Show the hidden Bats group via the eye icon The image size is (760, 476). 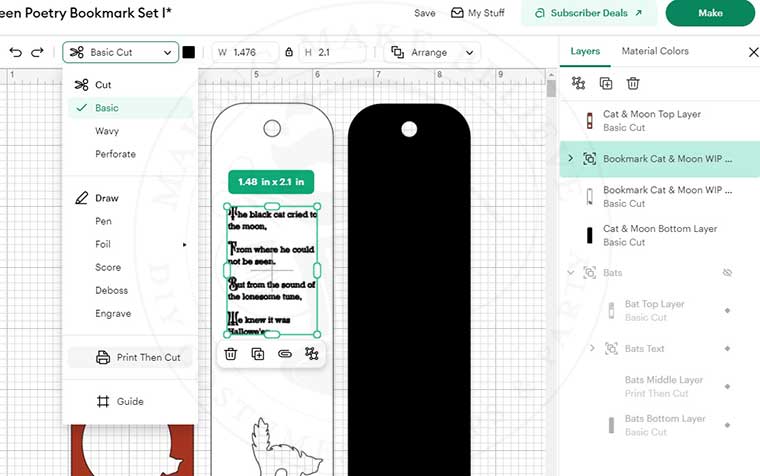pos(727,273)
